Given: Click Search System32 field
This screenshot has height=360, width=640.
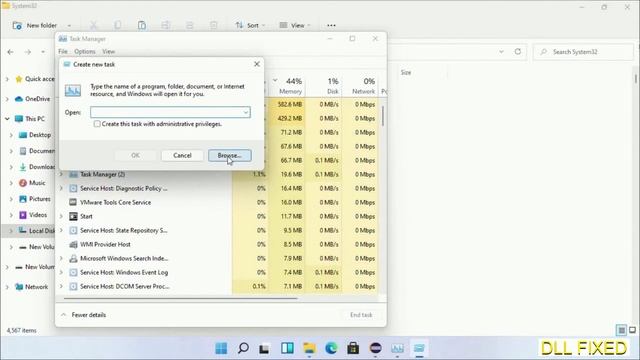Looking at the screenshot, I should click(x=584, y=52).
